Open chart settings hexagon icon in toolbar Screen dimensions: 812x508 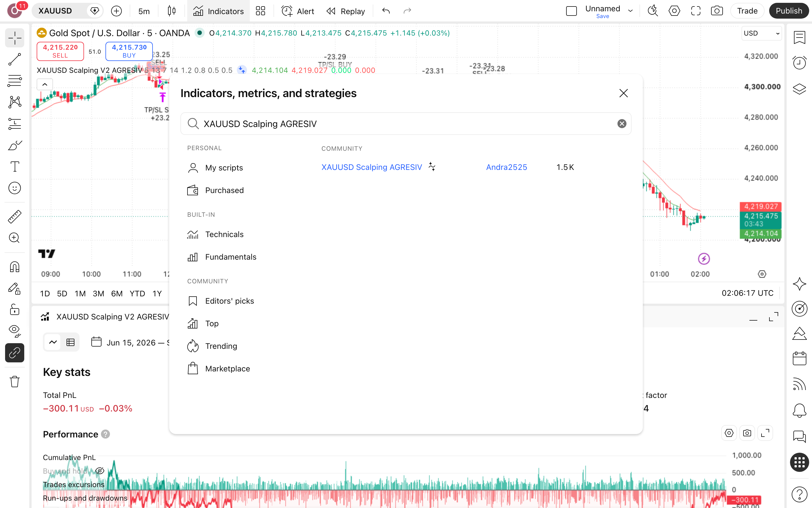674,11
